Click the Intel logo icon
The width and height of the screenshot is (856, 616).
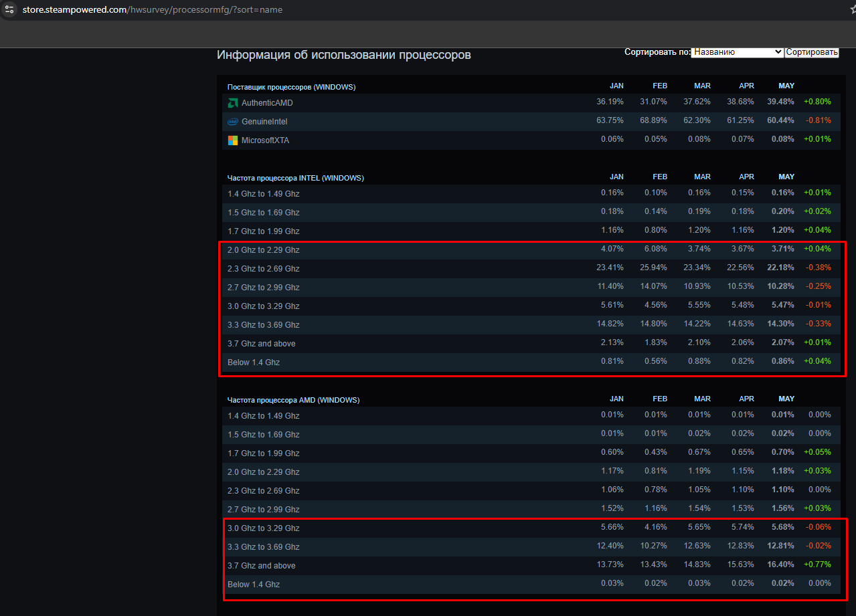[233, 122]
